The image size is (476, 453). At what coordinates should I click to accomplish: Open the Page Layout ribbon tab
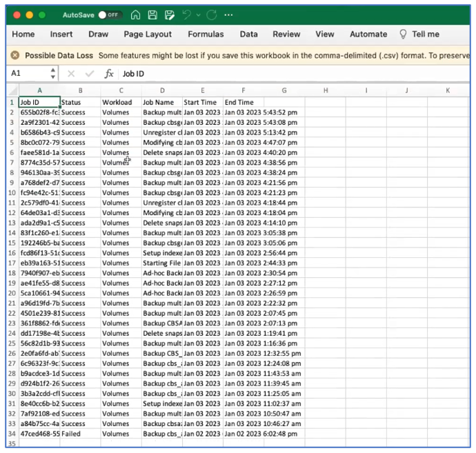click(148, 34)
